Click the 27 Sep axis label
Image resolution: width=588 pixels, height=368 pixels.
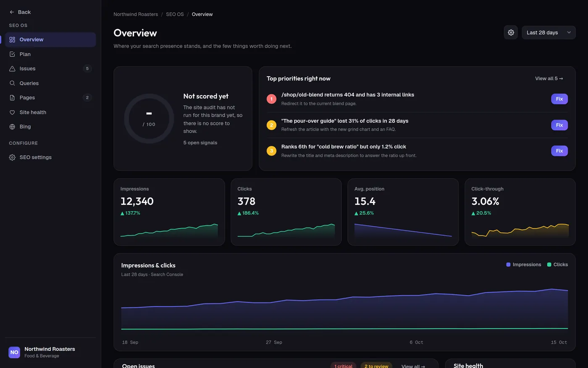pos(274,342)
